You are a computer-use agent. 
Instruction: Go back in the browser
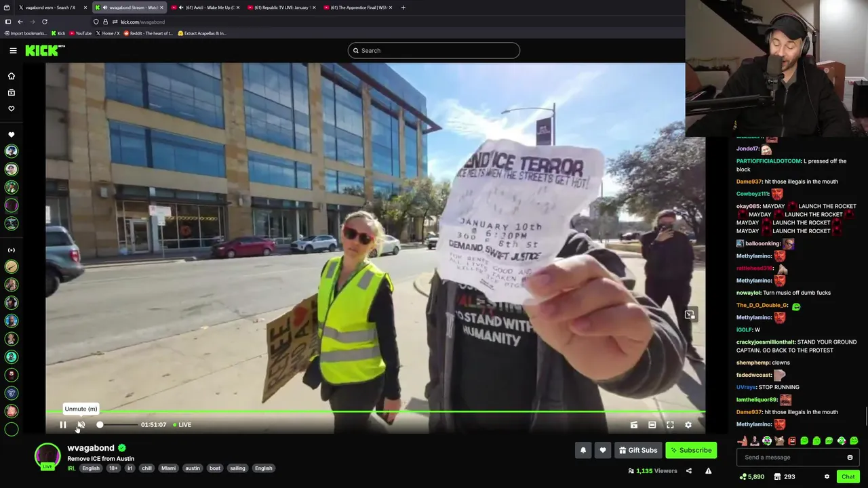click(20, 22)
